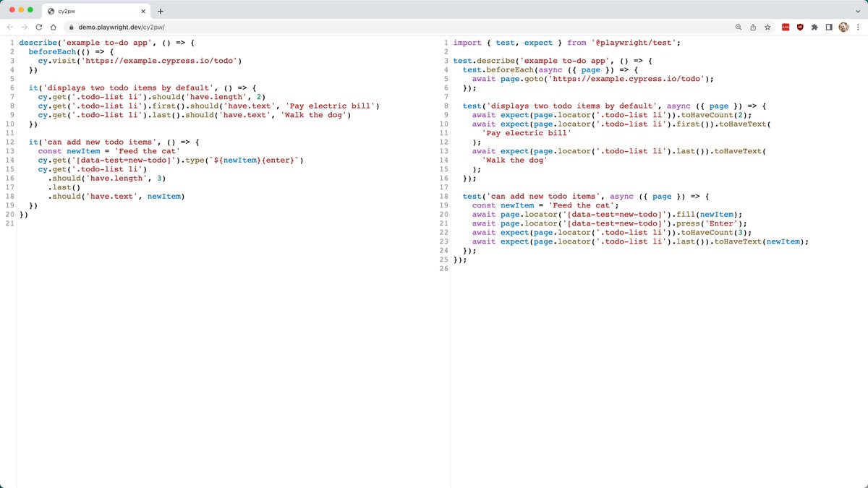The image size is (868, 488).
Task: Click 'describe' in the Cypress editor line 1
Action: click(x=38, y=43)
